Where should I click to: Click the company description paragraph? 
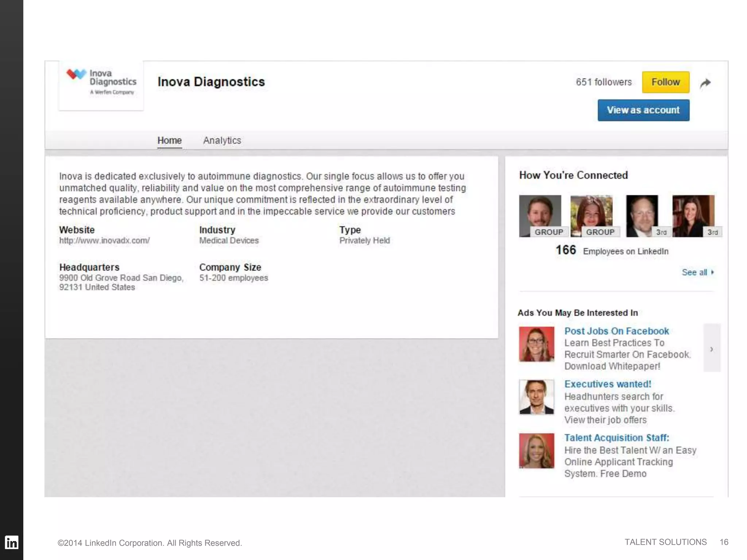coord(263,194)
